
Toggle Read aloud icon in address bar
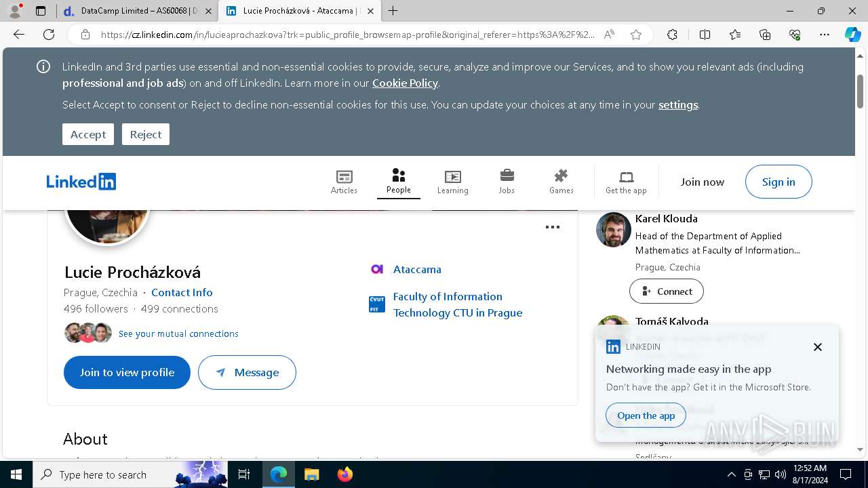click(609, 35)
